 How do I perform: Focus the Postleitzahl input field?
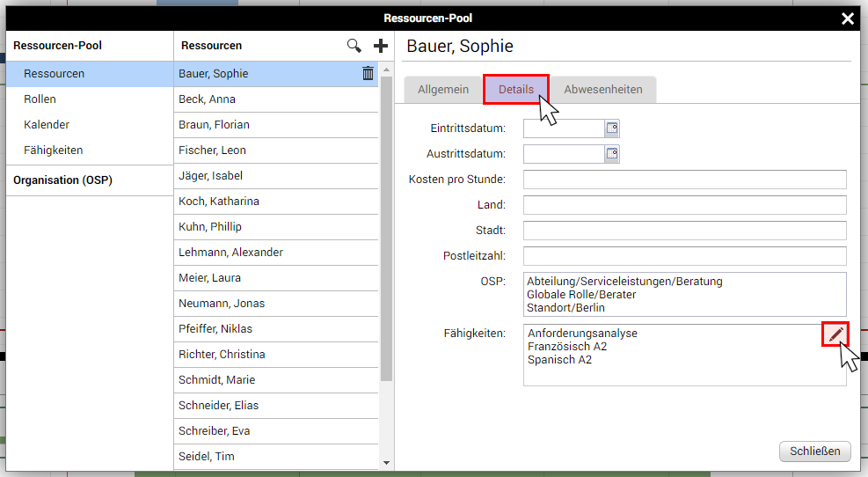pyautogui.click(x=684, y=256)
